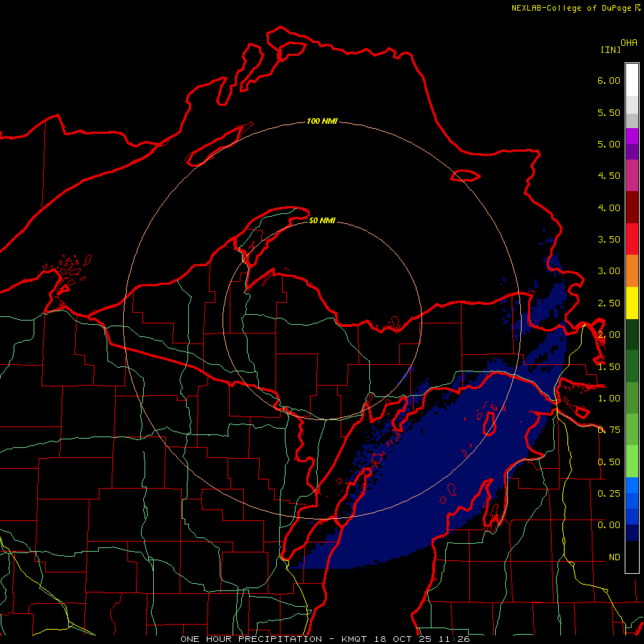This screenshot has height=644, width=644.
Task: Click the yellow legend swatch
Action: pos(632,303)
